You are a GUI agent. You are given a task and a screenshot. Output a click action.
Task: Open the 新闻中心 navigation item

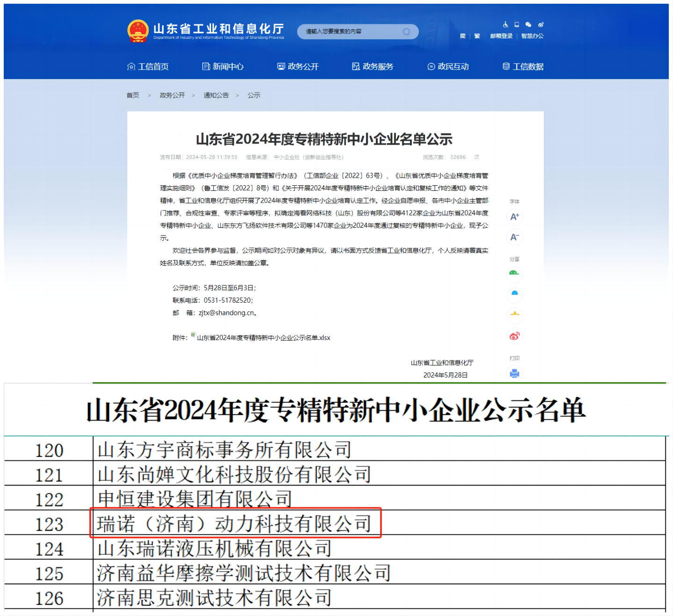[223, 66]
